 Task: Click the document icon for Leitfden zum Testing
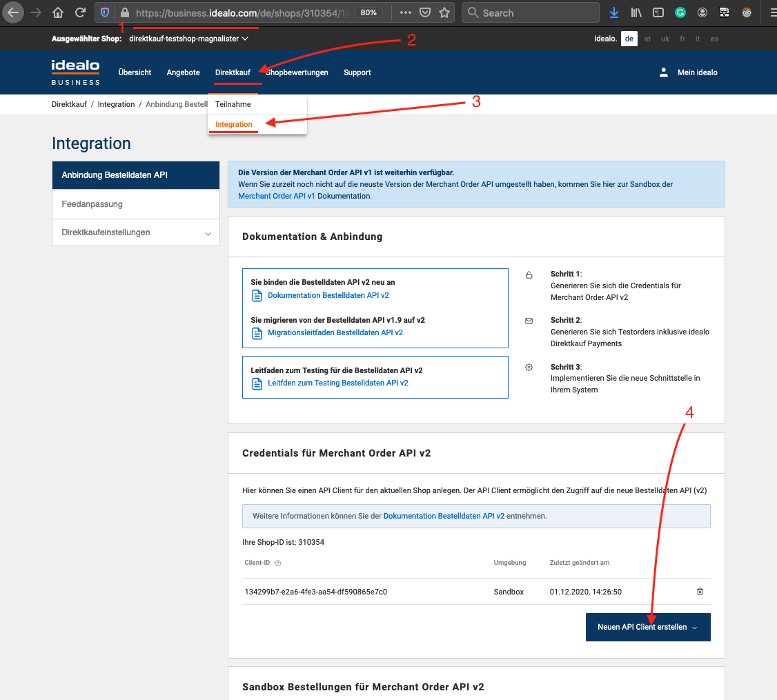point(257,383)
